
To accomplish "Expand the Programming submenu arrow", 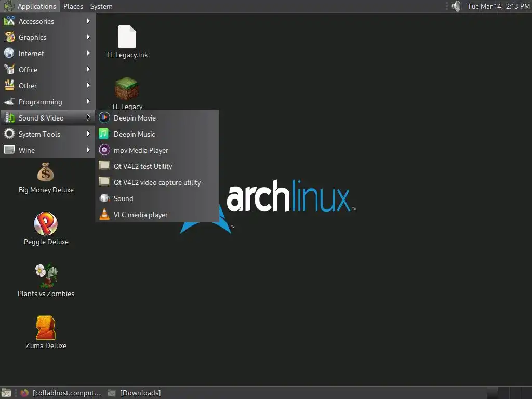I will pos(88,101).
